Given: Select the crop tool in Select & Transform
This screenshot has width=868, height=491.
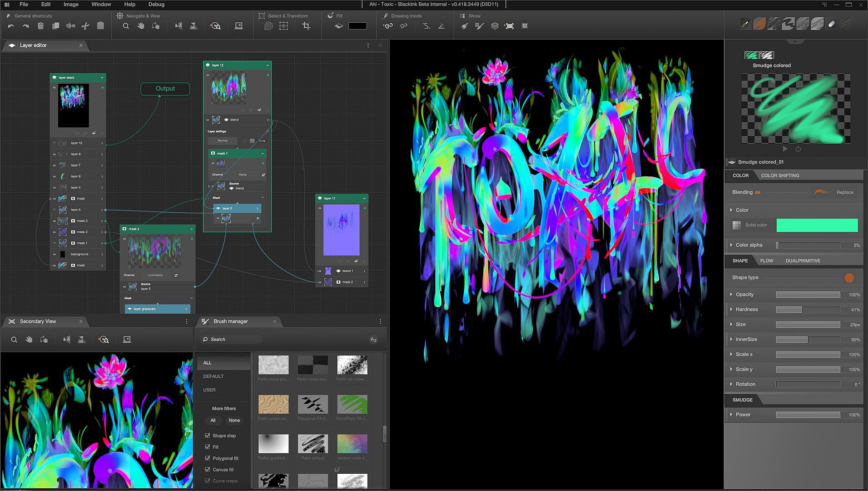Looking at the screenshot, I should 307,26.
